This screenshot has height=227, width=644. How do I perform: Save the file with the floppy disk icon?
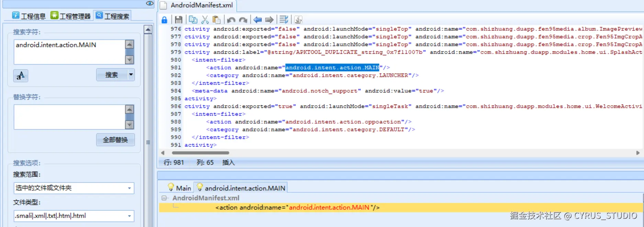(178, 20)
